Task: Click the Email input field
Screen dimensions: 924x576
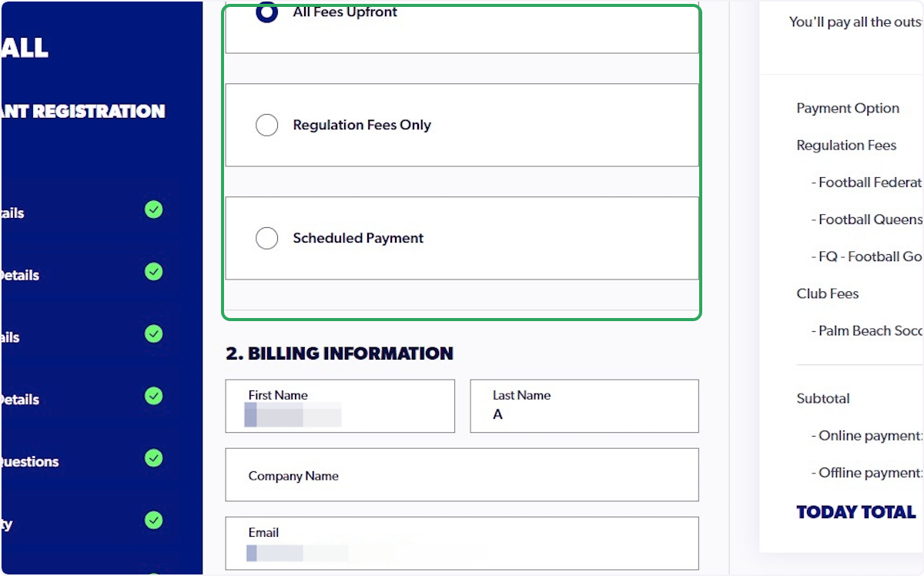Action: 462,543
